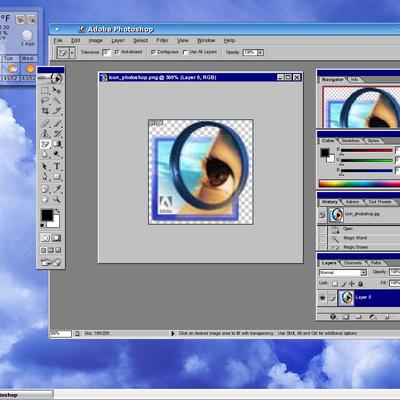Open the tool preset picker arrow

click(x=72, y=52)
